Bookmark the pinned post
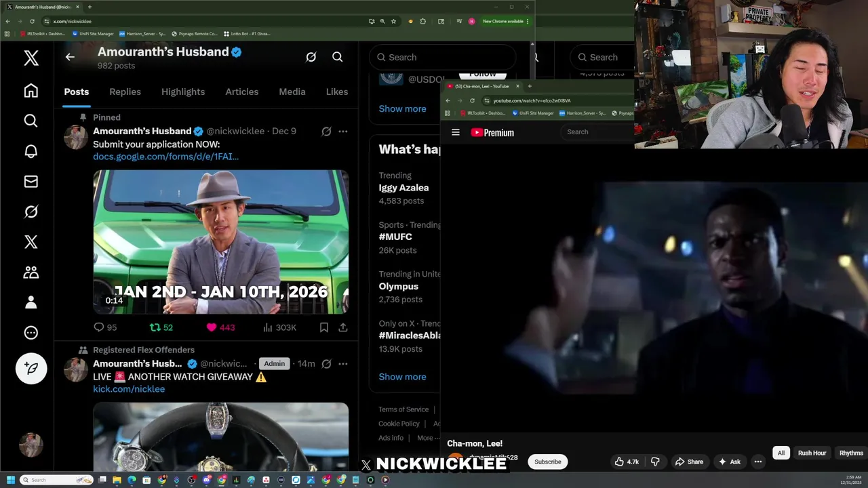The height and width of the screenshot is (488, 868). (324, 327)
